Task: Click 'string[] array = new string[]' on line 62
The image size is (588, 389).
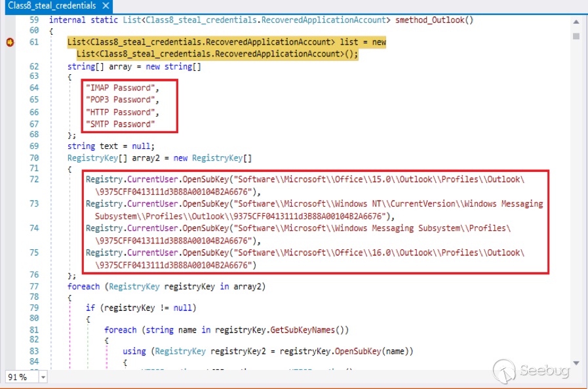Action: [134, 66]
